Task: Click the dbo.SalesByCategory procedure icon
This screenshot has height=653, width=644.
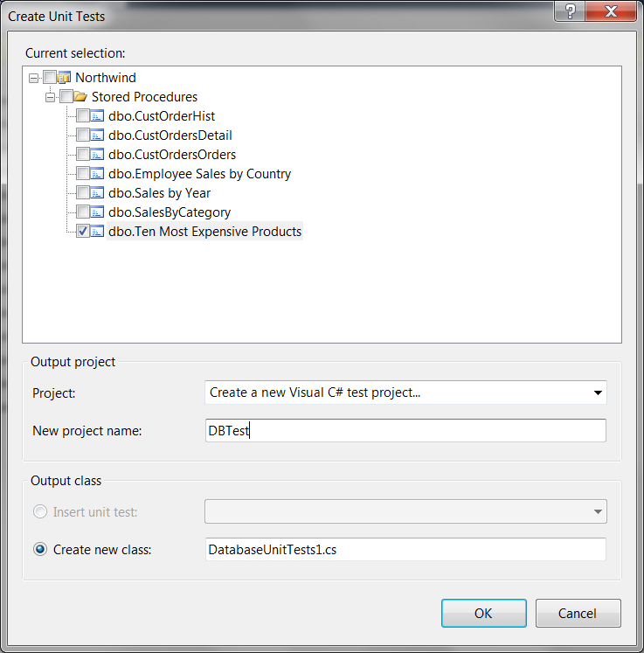Action: [98, 212]
